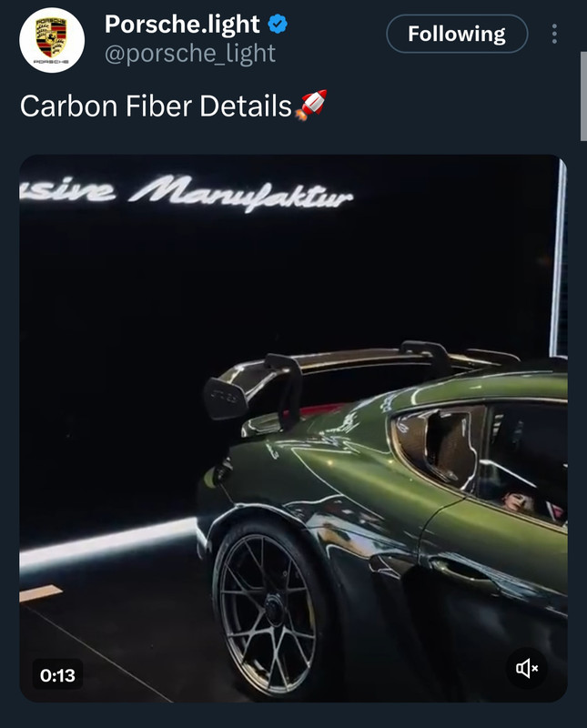The height and width of the screenshot is (728, 587).
Task: Click the rocket emoji in the tweet
Action: [311, 106]
